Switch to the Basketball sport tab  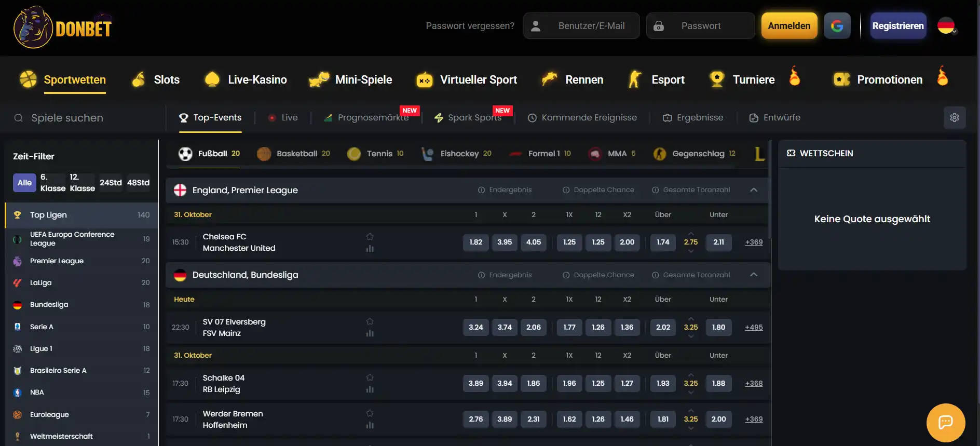coord(293,154)
